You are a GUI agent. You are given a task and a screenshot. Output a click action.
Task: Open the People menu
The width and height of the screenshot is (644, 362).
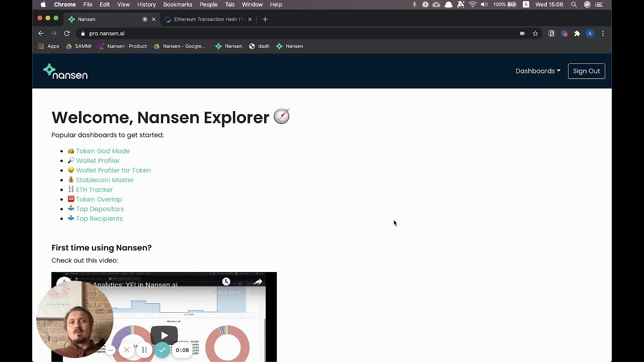point(208,5)
